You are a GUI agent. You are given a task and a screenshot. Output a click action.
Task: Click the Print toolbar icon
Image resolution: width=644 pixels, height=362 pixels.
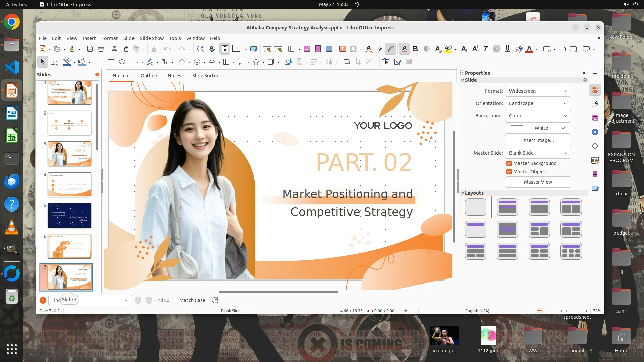(101, 49)
